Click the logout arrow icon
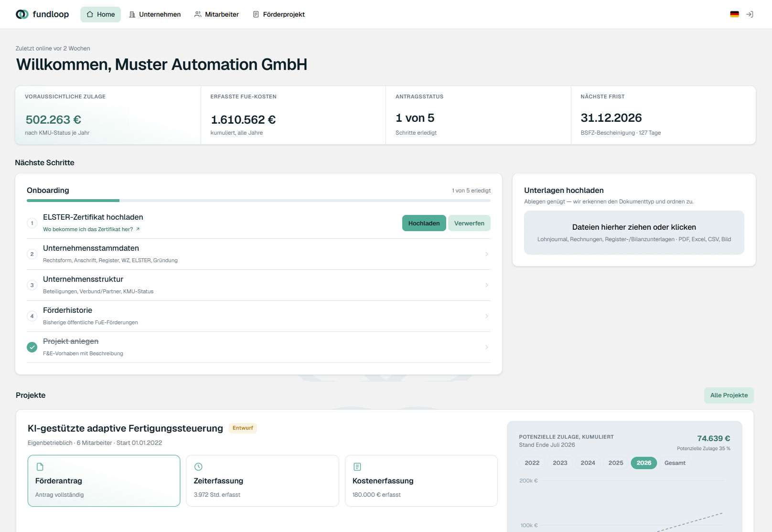This screenshot has height=532, width=772. click(750, 14)
